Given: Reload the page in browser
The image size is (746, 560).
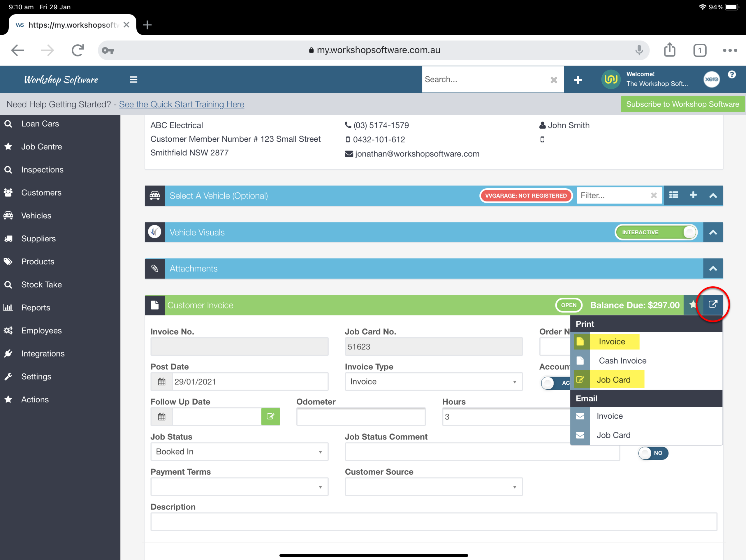Looking at the screenshot, I should (x=78, y=50).
